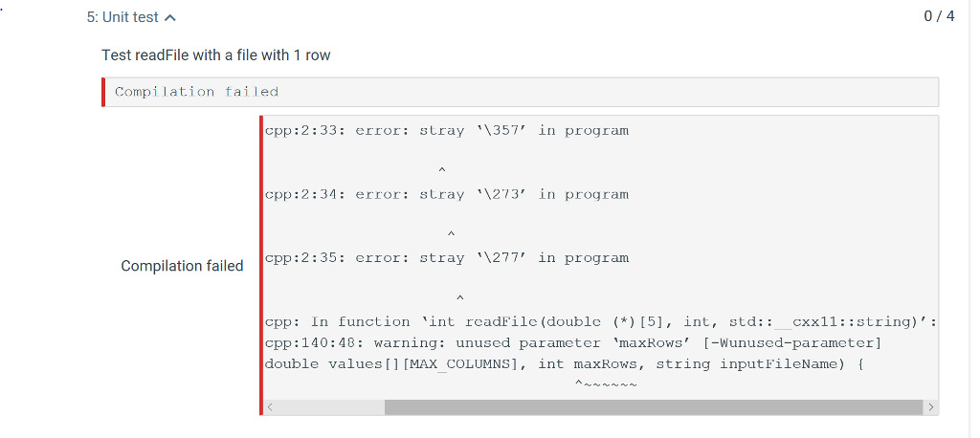Click the unused parameter 'maxRows' warning line
The image size is (980, 438).
coord(572,342)
